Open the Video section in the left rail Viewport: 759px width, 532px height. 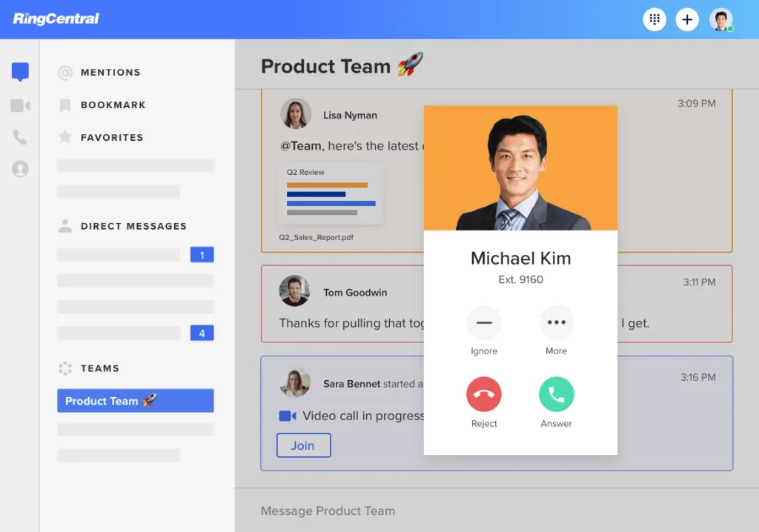19,105
